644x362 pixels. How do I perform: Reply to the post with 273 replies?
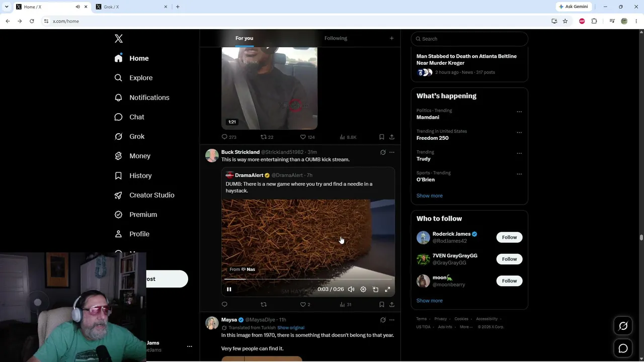pyautogui.click(x=229, y=137)
